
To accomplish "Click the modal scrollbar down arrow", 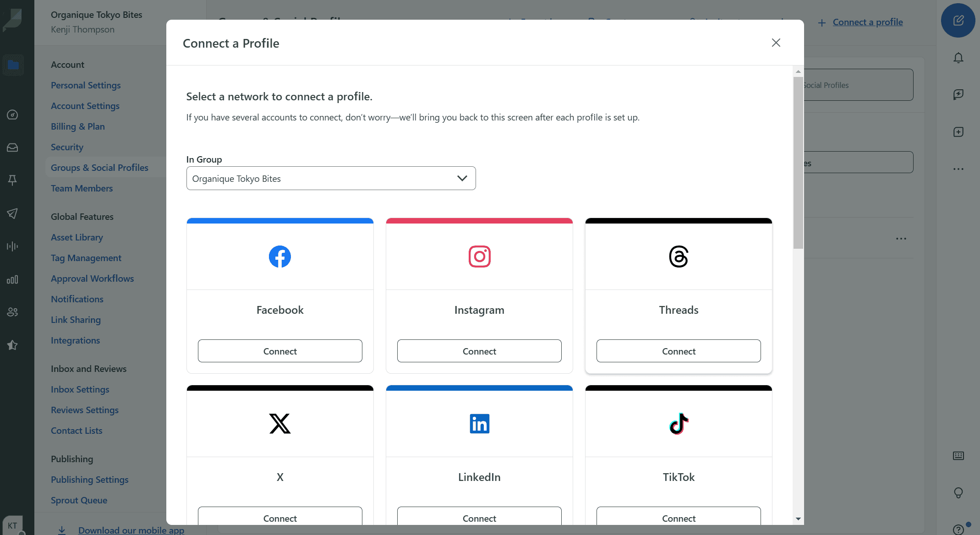I will (x=798, y=519).
